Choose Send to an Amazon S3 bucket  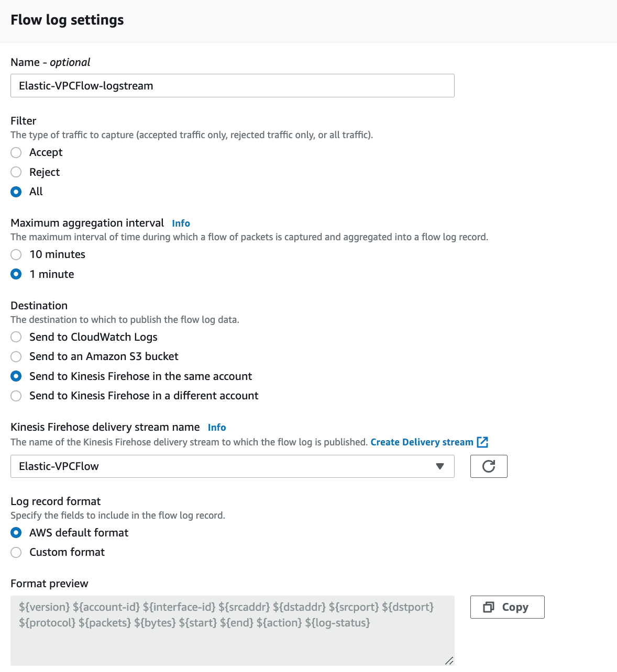click(x=16, y=356)
